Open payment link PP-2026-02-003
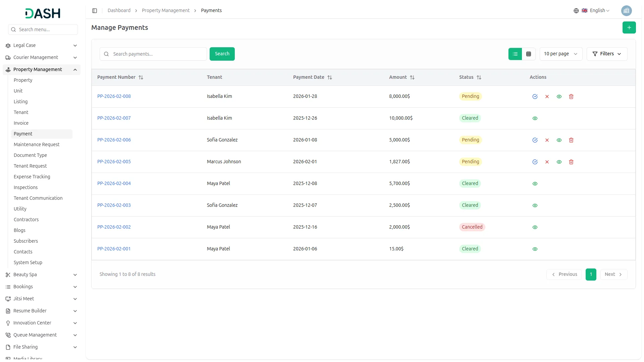 pyautogui.click(x=114, y=205)
